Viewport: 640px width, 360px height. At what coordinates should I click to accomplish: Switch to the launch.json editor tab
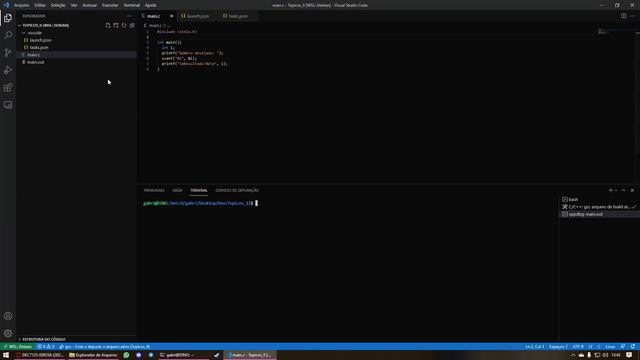tap(198, 16)
